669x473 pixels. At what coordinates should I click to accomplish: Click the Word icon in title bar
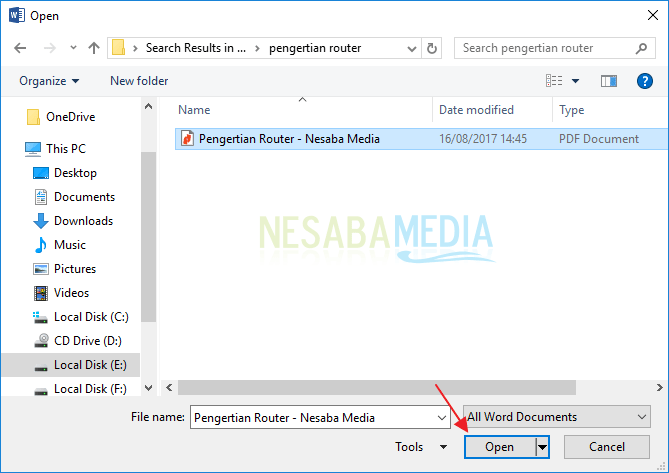point(17,15)
